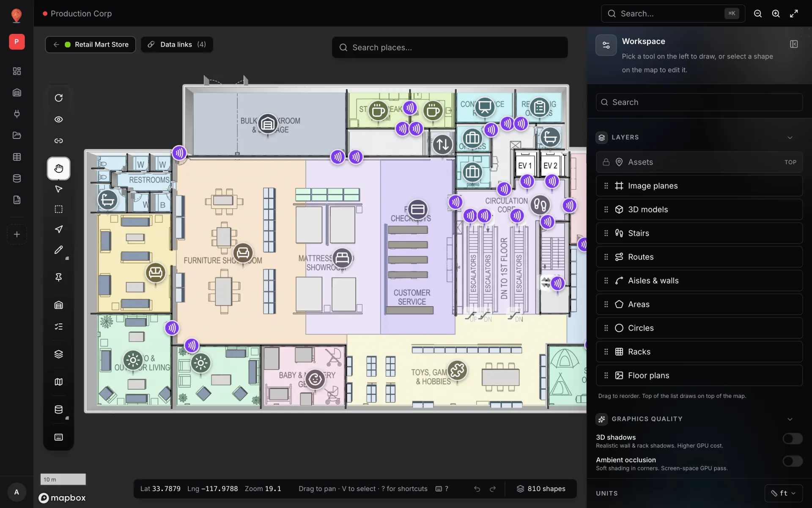Focus the Workspace panel Search field
The width and height of the screenshot is (812, 508).
coord(699,102)
